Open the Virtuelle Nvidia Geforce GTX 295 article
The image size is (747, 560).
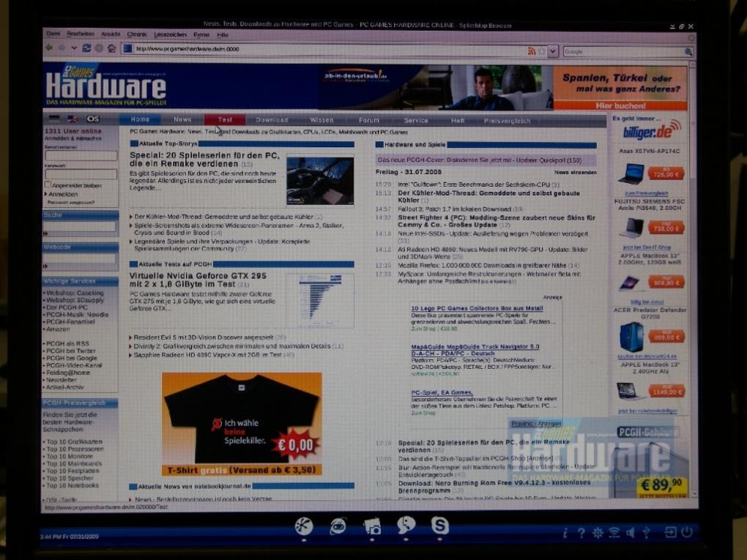pyautogui.click(x=198, y=280)
